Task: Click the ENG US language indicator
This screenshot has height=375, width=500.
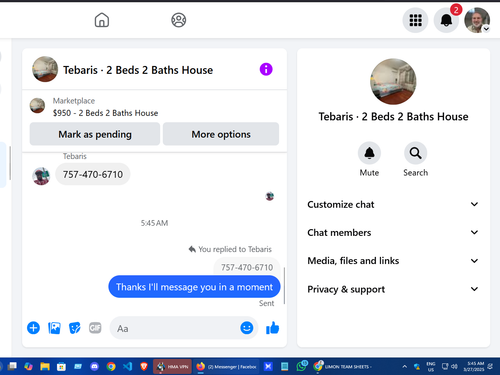Action: [x=431, y=367]
